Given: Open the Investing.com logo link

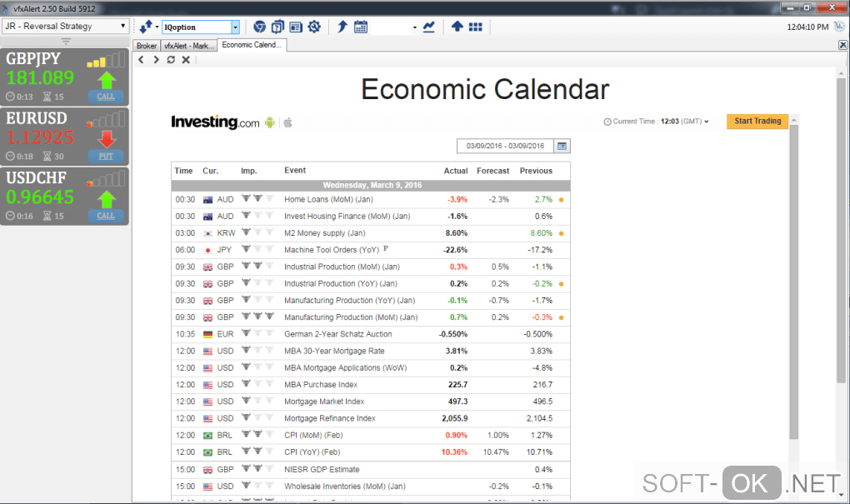Looking at the screenshot, I should (215, 122).
